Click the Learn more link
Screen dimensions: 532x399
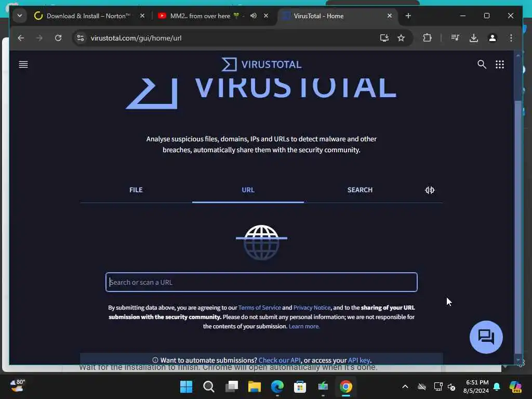tap(304, 326)
